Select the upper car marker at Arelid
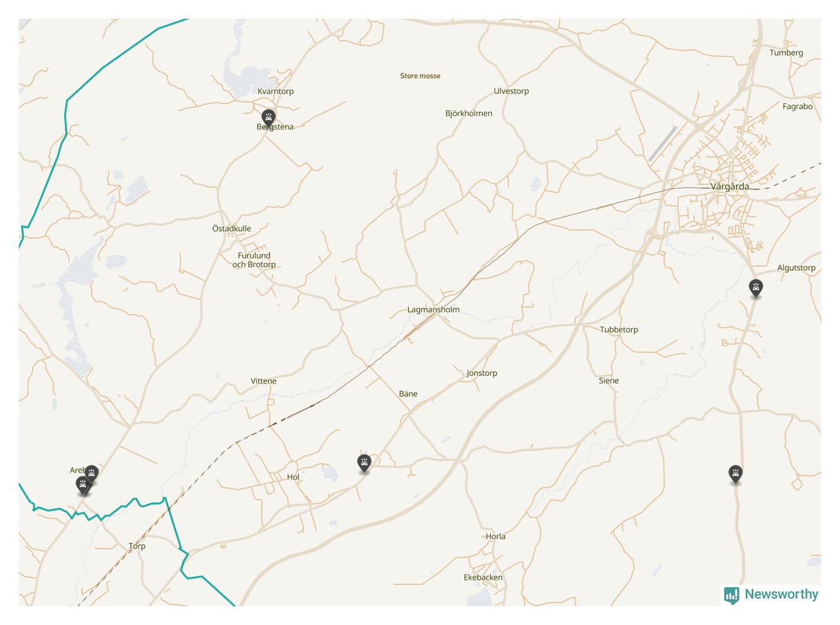Screen dimensions: 840x625 click(x=92, y=473)
